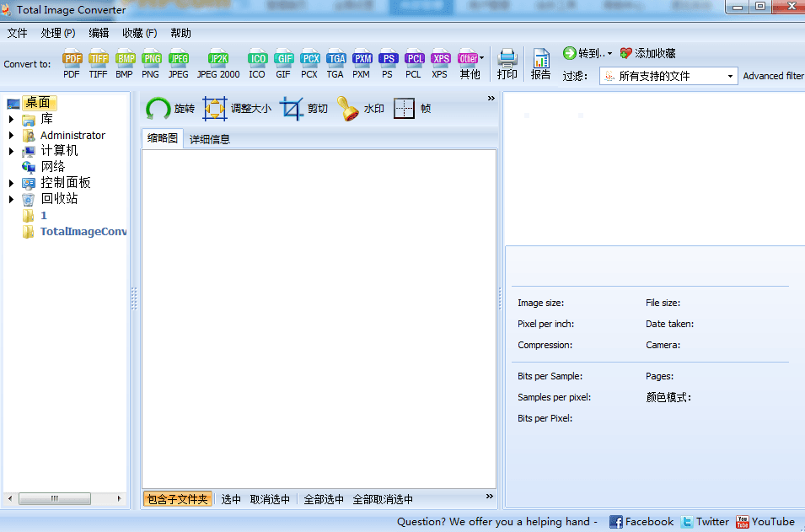The image size is (805, 532).
Task: Click the Go to (转到) button
Action: coord(588,53)
